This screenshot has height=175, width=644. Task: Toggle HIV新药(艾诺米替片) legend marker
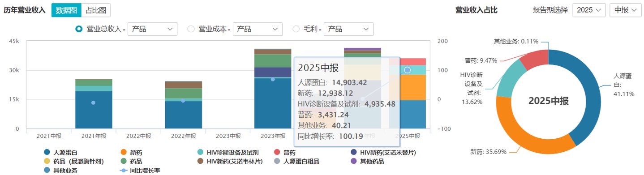[353, 153]
